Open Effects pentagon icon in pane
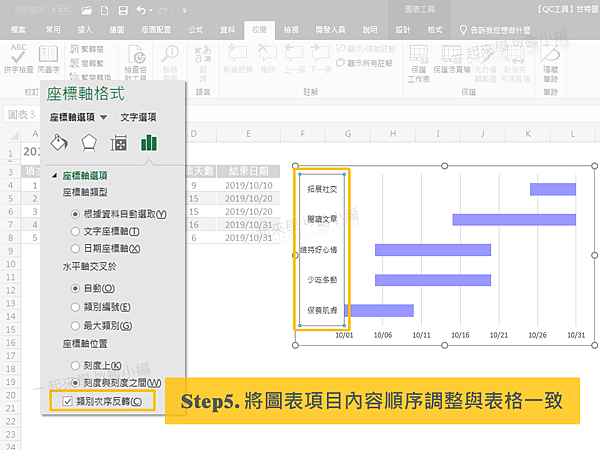The image size is (600, 450). click(x=89, y=143)
